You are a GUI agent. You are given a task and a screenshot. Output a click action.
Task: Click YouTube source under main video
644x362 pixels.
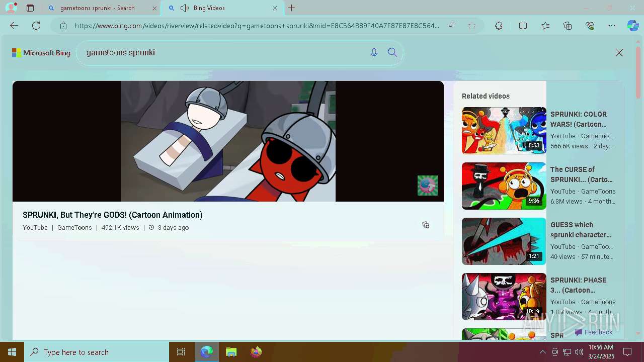click(x=35, y=228)
